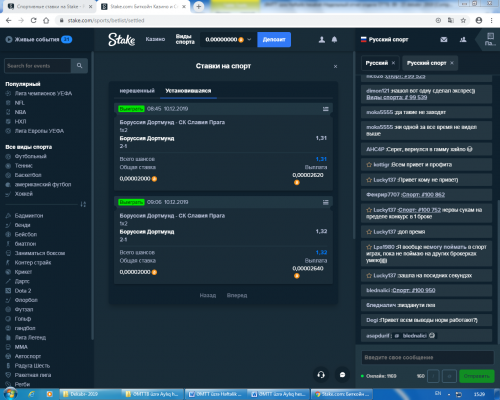Click the green Отправить chat button
The height and width of the screenshot is (400, 500).
[477, 376]
